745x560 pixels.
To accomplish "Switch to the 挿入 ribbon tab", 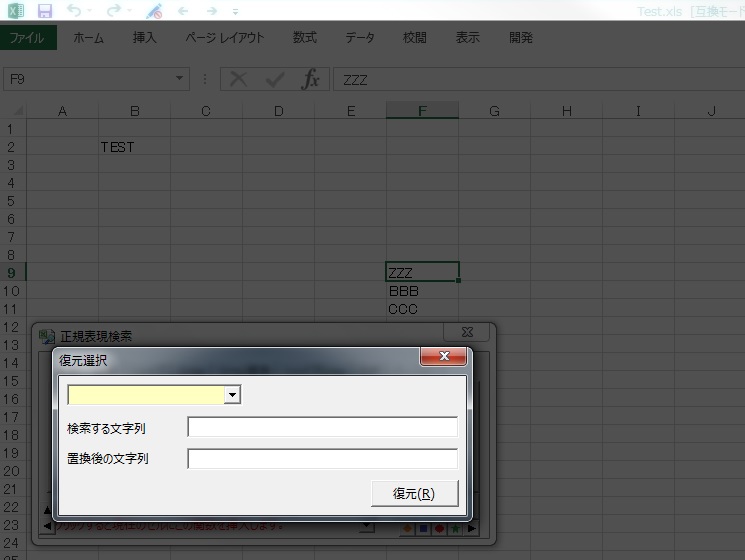I will (145, 38).
